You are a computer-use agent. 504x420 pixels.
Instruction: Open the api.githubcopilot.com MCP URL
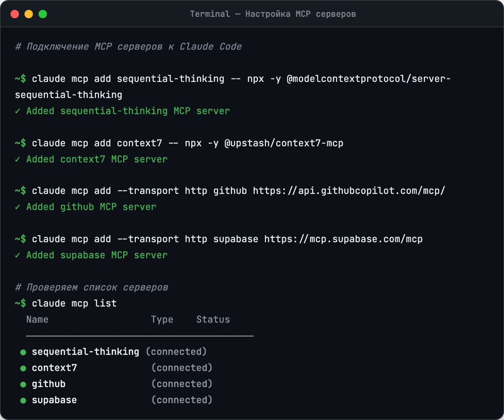[349, 191]
